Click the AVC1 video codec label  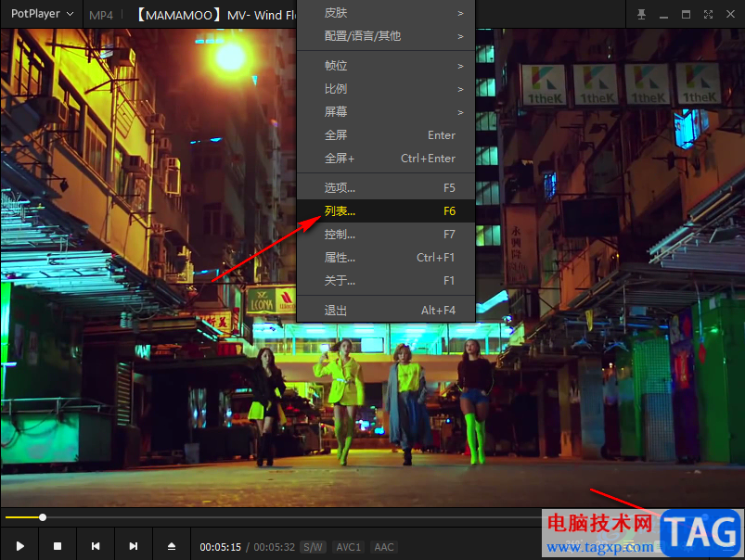pos(348,547)
